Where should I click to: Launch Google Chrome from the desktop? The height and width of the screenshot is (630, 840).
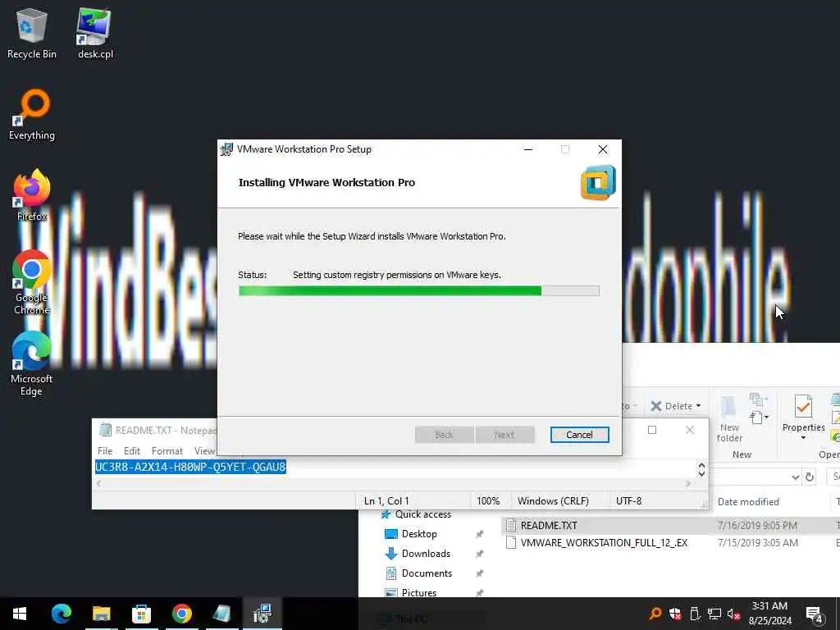pyautogui.click(x=32, y=282)
